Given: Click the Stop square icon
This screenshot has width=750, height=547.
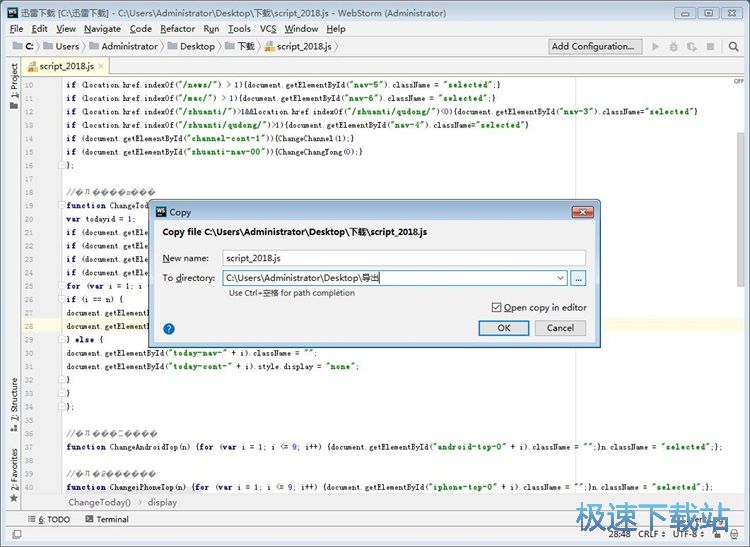Looking at the screenshot, I should click(710, 46).
